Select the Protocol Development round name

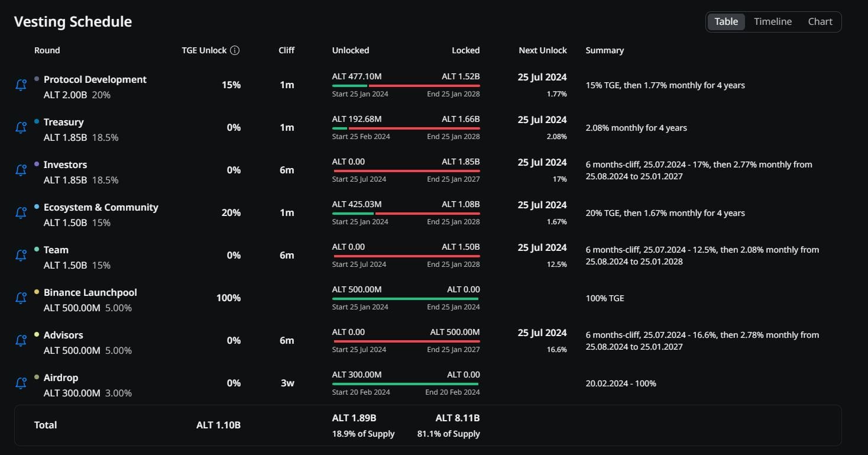tap(95, 79)
